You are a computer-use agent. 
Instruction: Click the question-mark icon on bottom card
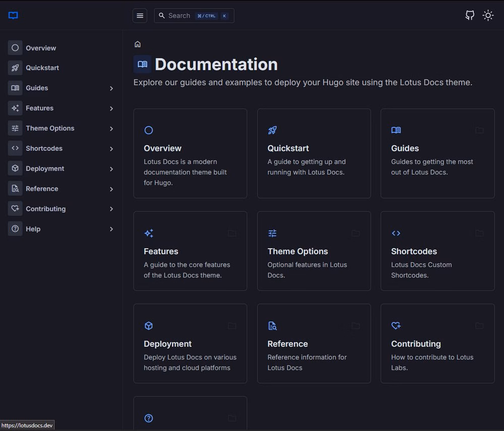(149, 418)
